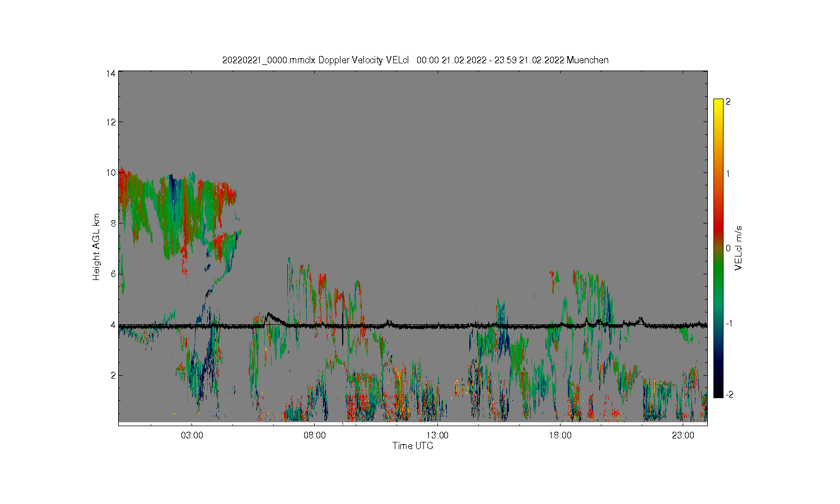The width and height of the screenshot is (840, 504).
Task: Click the plot title text '20220221_0000.mmclx Doppler Velocity'
Action: coord(302,60)
